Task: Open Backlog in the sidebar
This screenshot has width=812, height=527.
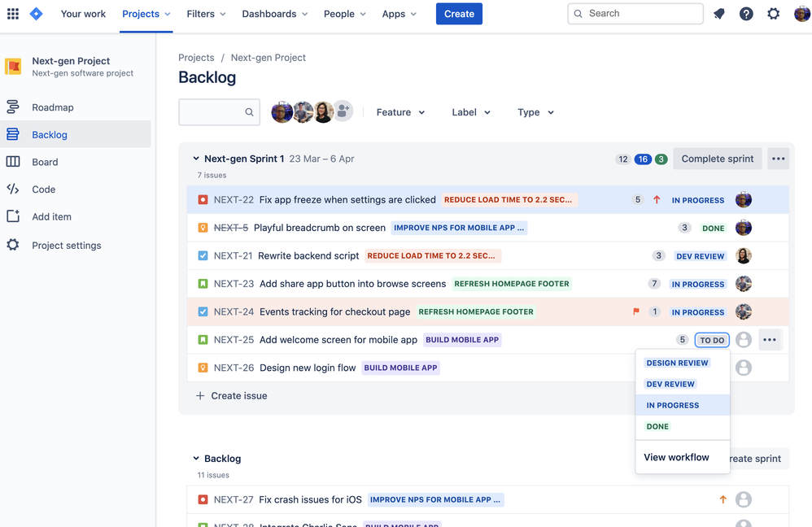Action: (x=76, y=135)
